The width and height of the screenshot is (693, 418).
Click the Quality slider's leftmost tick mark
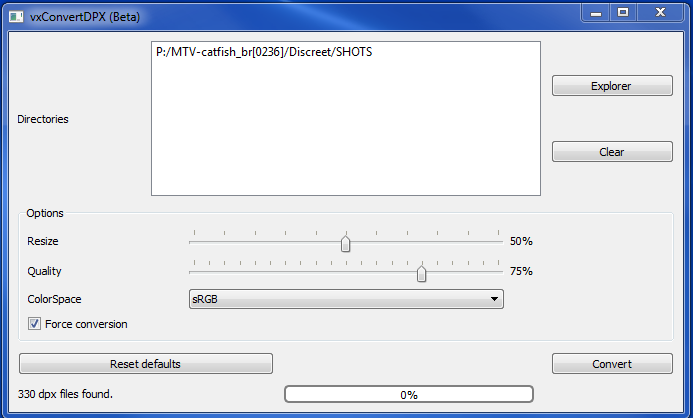tap(194, 262)
